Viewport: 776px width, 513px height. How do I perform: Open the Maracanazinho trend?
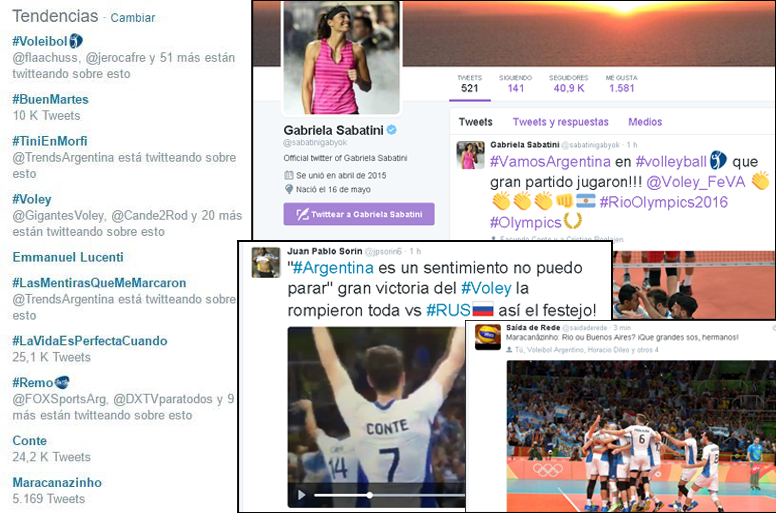coord(57,482)
